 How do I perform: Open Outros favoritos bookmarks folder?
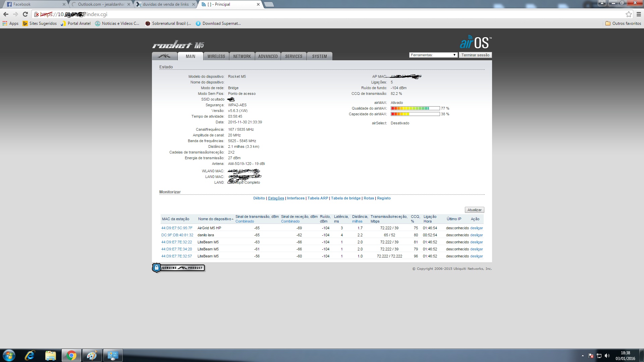point(623,23)
